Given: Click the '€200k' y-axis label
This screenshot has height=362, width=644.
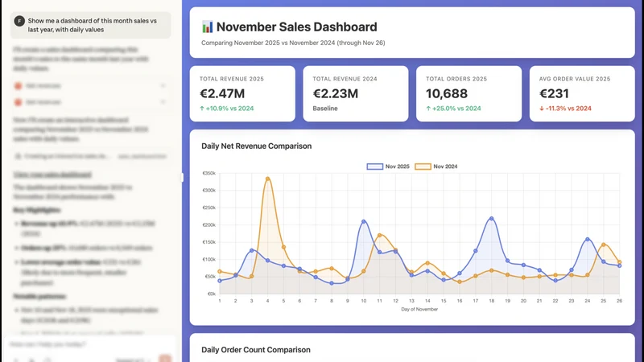Looking at the screenshot, I should click(x=209, y=225).
